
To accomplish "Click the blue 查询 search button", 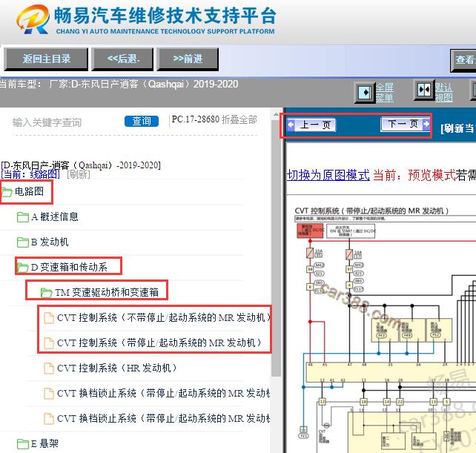I will point(142,121).
